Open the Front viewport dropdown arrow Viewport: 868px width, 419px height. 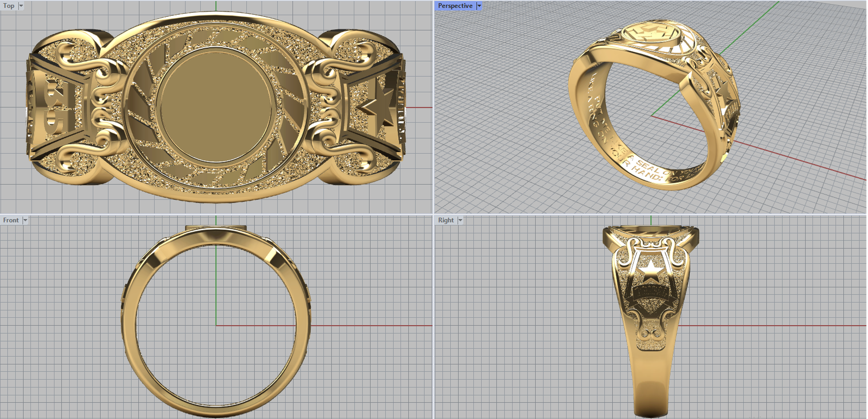[x=25, y=220]
